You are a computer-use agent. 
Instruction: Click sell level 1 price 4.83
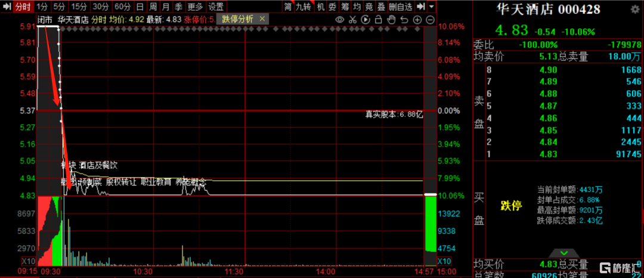click(549, 155)
